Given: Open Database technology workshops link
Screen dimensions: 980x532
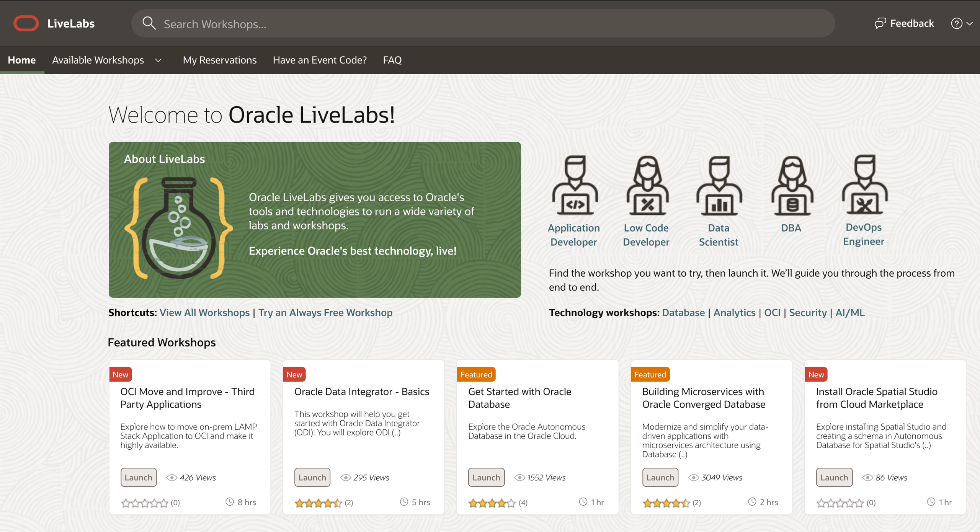Looking at the screenshot, I should click(x=683, y=312).
